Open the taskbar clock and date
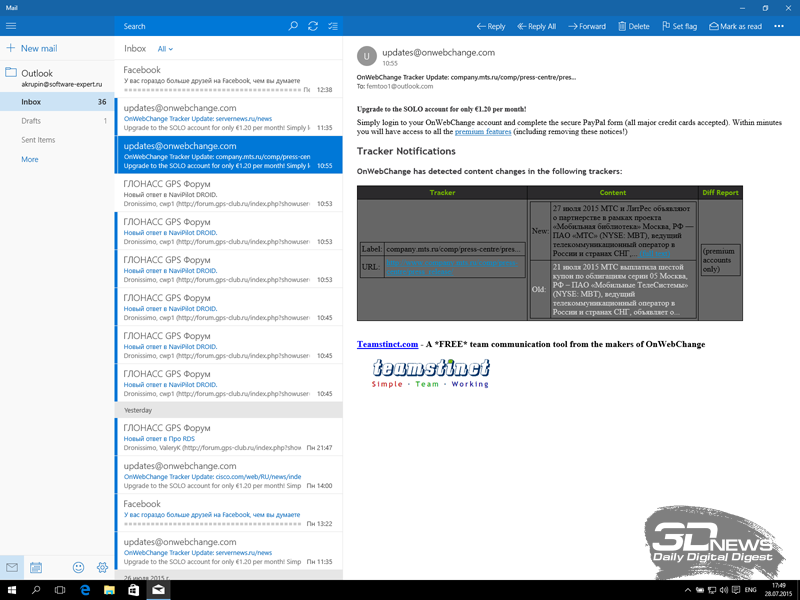The height and width of the screenshot is (600, 800). 779,590
